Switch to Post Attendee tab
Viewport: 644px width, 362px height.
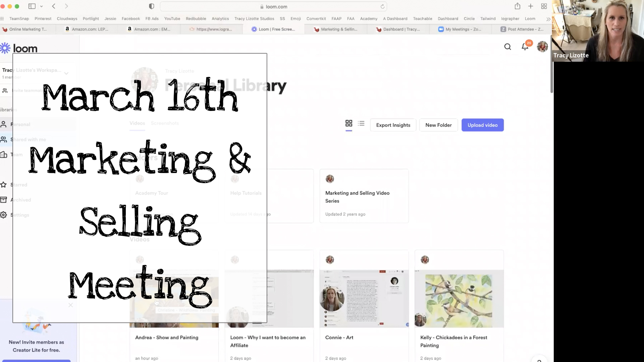coord(522,29)
